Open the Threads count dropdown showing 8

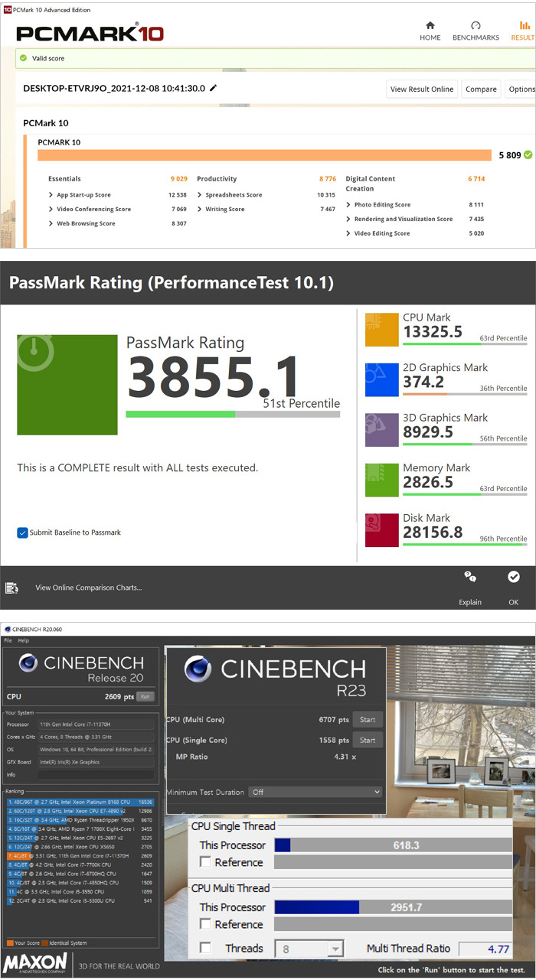coord(309,949)
